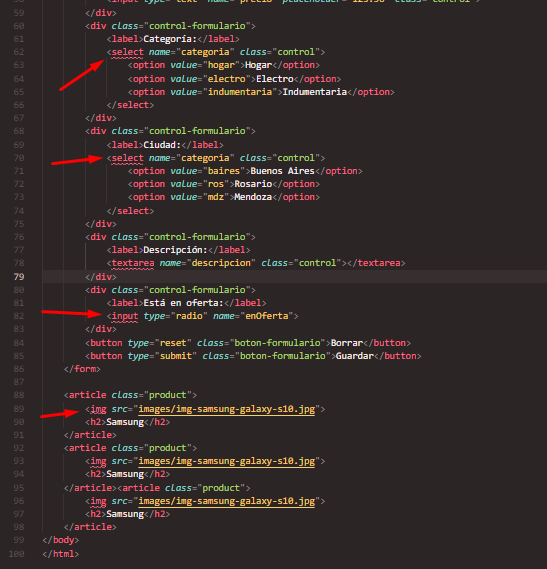Click line number 62 in the gutter
This screenshot has height=569, width=547.
(x=19, y=52)
